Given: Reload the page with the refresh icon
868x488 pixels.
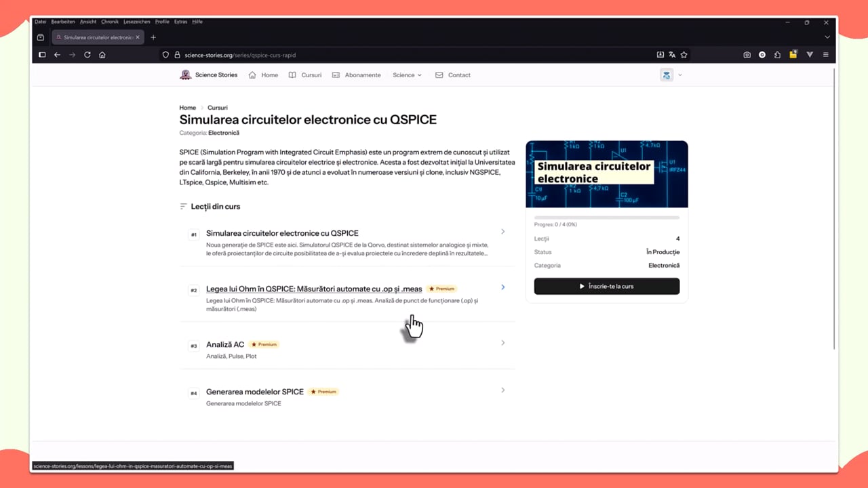Looking at the screenshot, I should (87, 55).
